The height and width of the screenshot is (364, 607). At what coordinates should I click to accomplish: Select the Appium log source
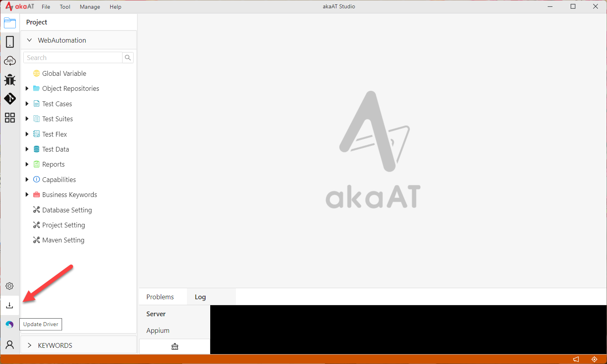coord(158,330)
